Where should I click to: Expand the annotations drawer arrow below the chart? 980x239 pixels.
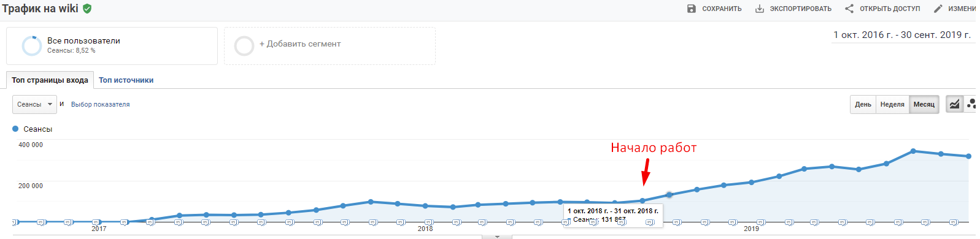pyautogui.click(x=497, y=237)
